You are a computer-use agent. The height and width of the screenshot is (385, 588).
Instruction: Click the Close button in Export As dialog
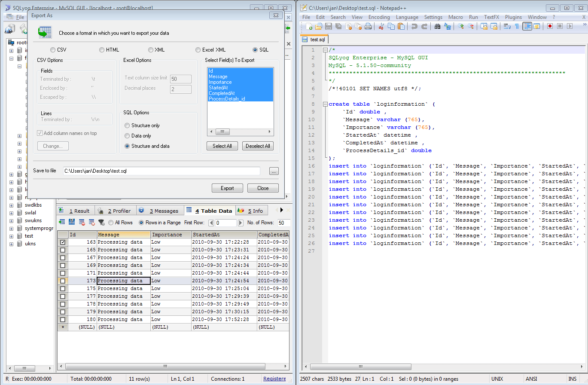click(263, 188)
